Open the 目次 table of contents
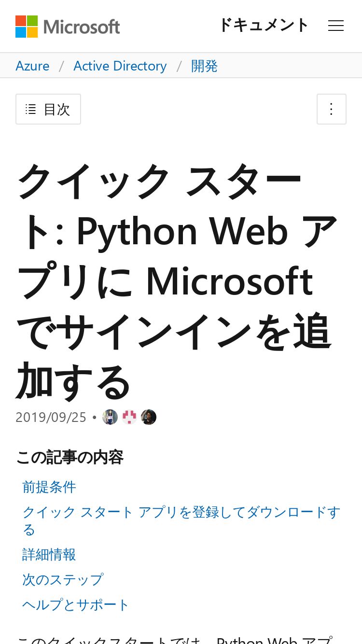Screen dimensions: 362x644 48,109
